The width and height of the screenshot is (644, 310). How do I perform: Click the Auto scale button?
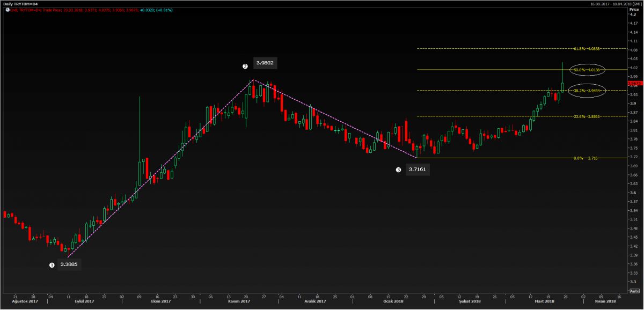pyautogui.click(x=634, y=291)
